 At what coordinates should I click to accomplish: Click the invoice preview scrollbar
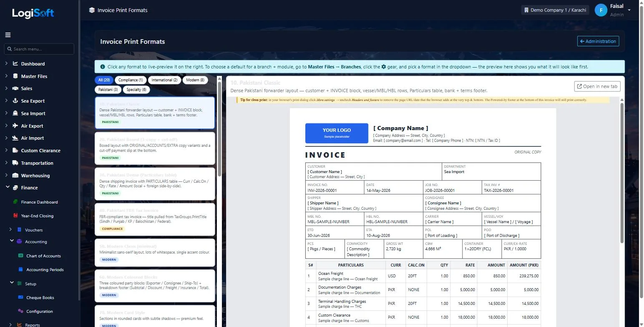click(x=622, y=173)
